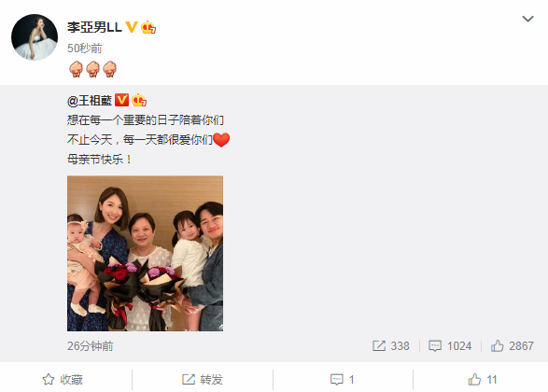The width and height of the screenshot is (548, 392).
Task: Click the 转发 repost button
Action: click(203, 380)
